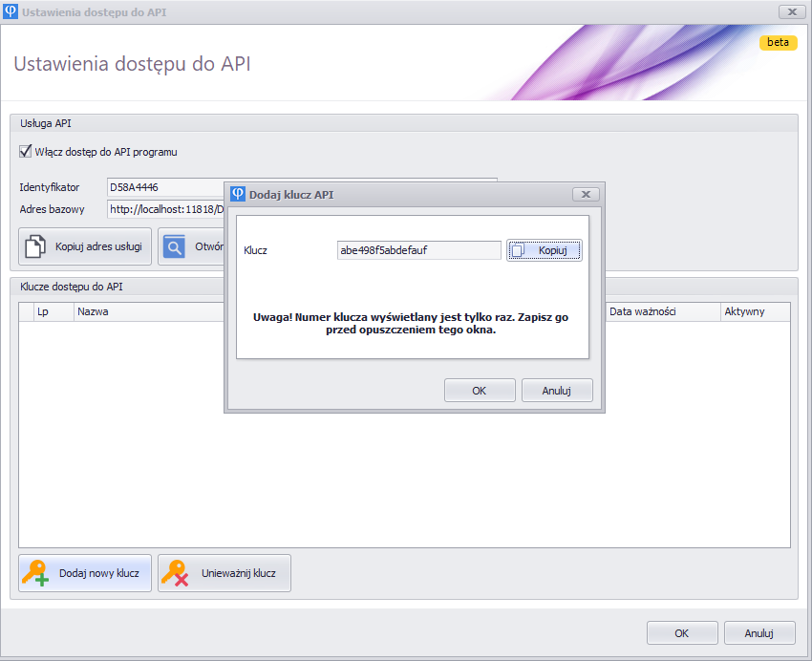812x661 pixels.
Task: Click the app icon in the main window title bar
Action: [11, 11]
